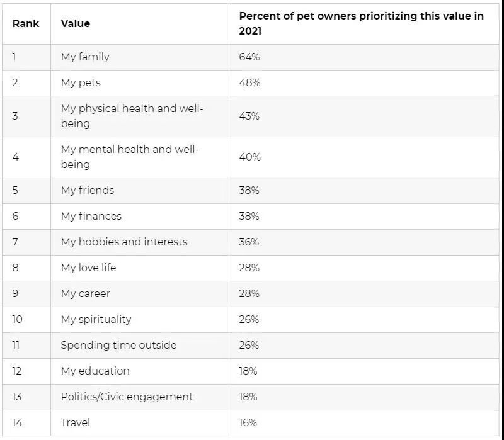
Task: Click the "My finances" cell
Action: click(91, 216)
